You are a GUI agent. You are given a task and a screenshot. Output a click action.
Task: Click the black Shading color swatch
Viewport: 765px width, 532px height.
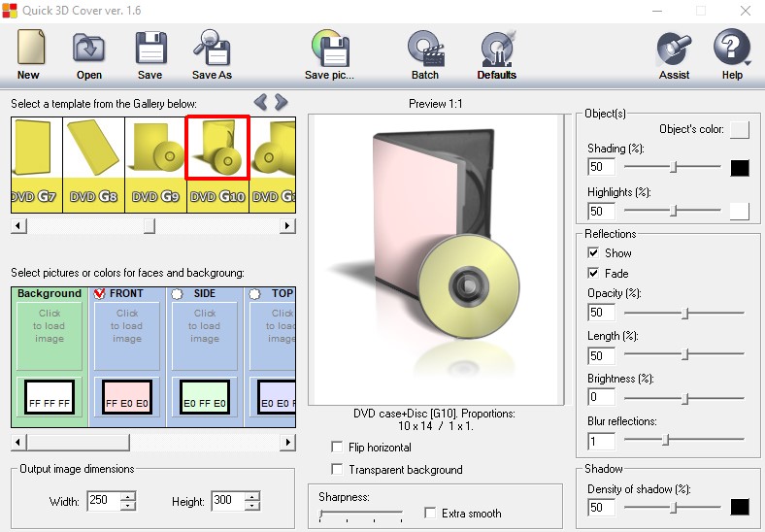(740, 168)
